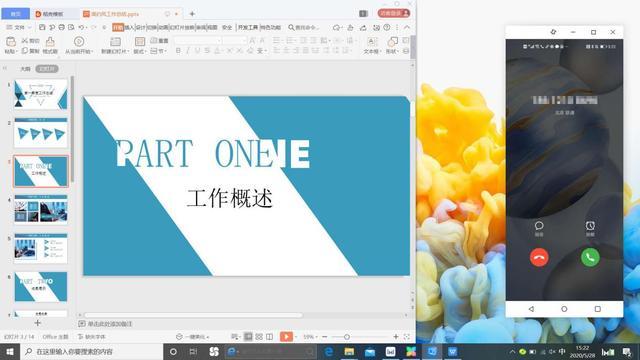Open the font size combo box
Screen dimensions: 640x360
pyautogui.click(x=235, y=40)
